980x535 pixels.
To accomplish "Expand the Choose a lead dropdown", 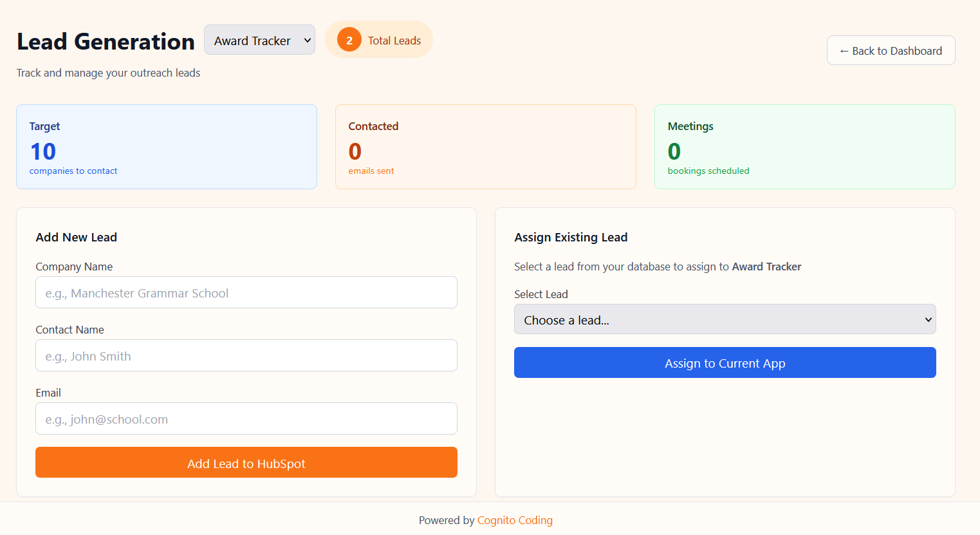I will [725, 320].
